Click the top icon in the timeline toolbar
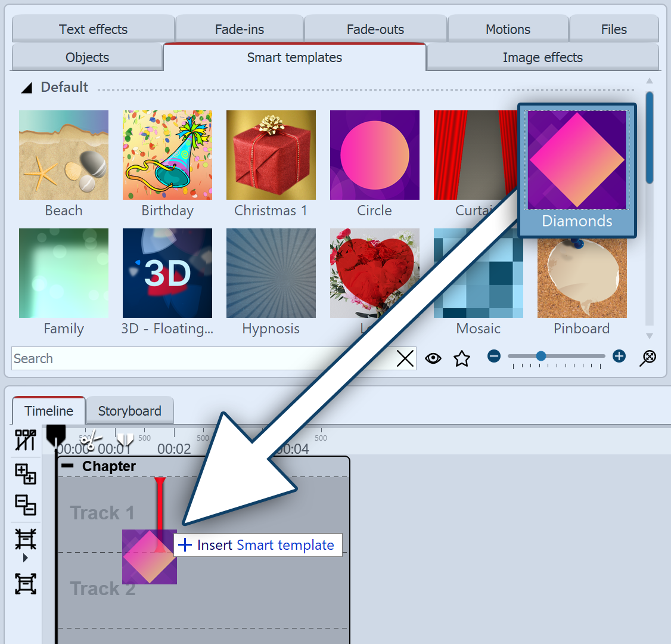This screenshot has width=671, height=644. click(26, 441)
